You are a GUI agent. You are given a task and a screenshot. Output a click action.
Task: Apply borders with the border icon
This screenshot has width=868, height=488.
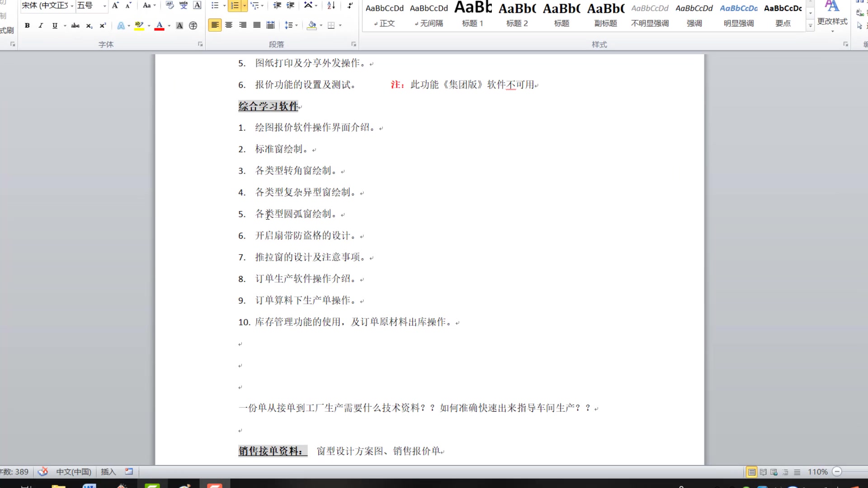331,25
